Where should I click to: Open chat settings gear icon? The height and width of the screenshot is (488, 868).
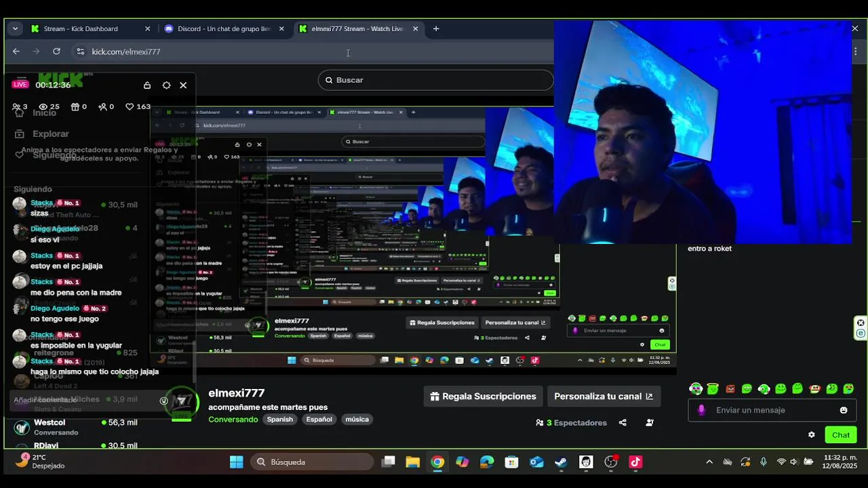[811, 435]
